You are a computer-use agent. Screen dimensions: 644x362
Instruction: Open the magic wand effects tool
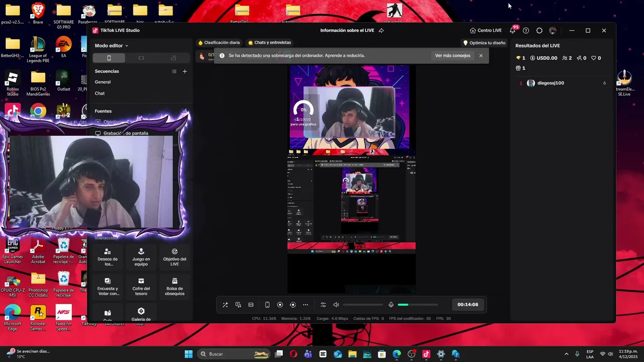225,305
